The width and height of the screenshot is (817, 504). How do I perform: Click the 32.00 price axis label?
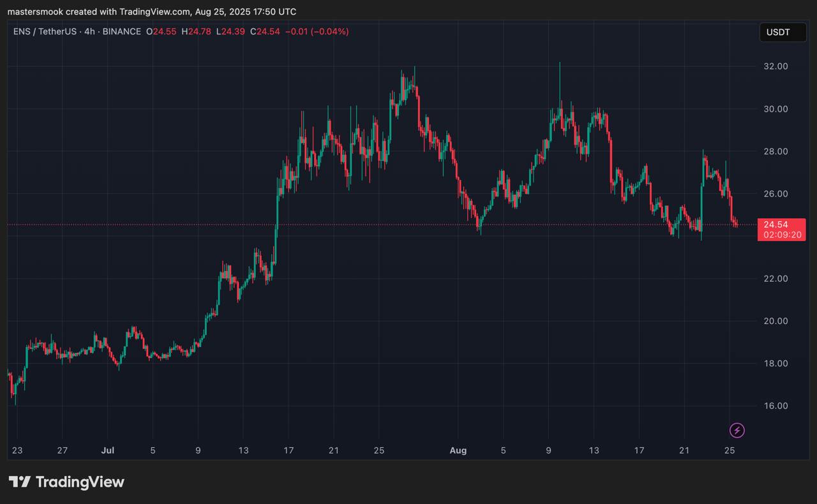tap(775, 66)
